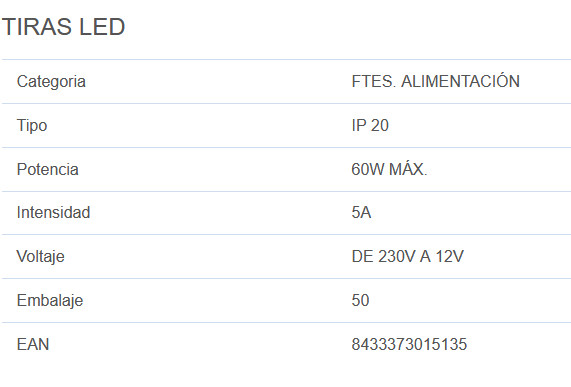Viewport: 571px width, 387px height.
Task: Select the Tipo row label
Action: pos(32,126)
